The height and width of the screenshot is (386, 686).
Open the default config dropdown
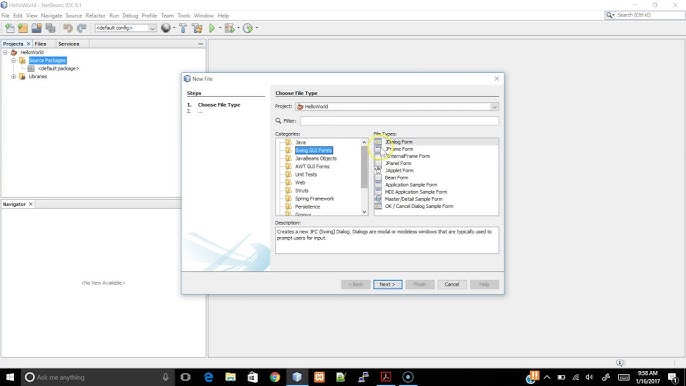tap(126, 28)
